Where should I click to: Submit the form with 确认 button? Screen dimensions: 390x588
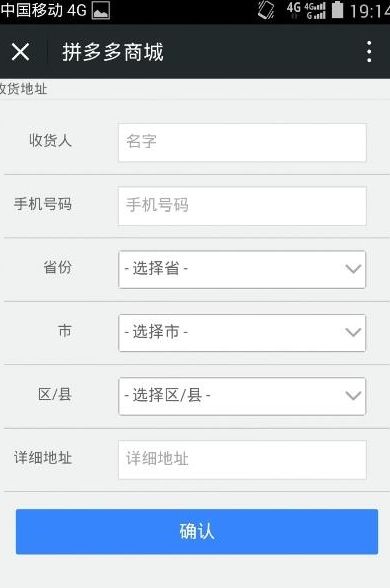coord(197,531)
